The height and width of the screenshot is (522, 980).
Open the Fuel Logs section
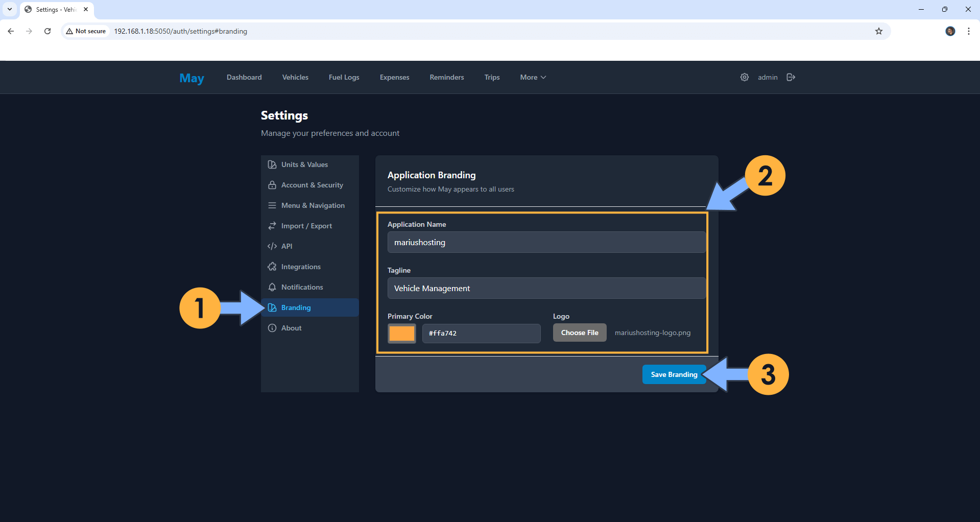coord(344,77)
